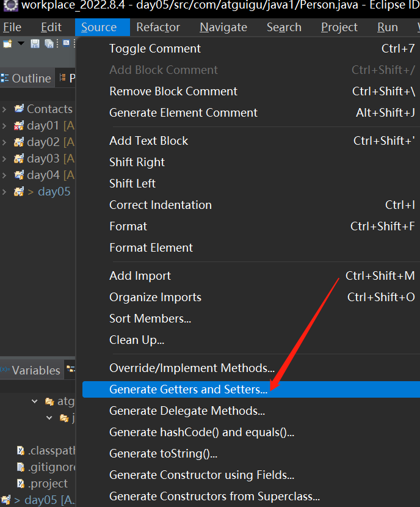Expand the day03 project tree node
This screenshot has height=507, width=420.
click(x=4, y=158)
